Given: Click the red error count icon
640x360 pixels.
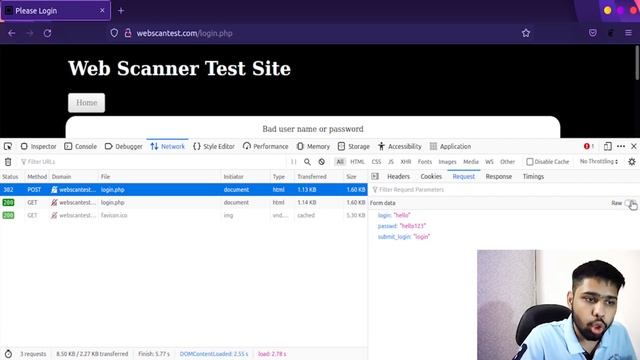Looking at the screenshot, I should [x=588, y=146].
